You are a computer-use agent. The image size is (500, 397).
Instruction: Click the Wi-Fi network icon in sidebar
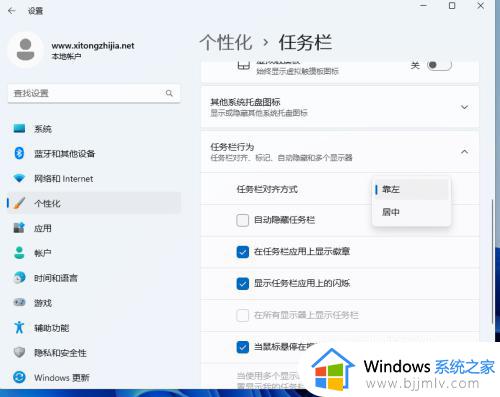point(19,178)
